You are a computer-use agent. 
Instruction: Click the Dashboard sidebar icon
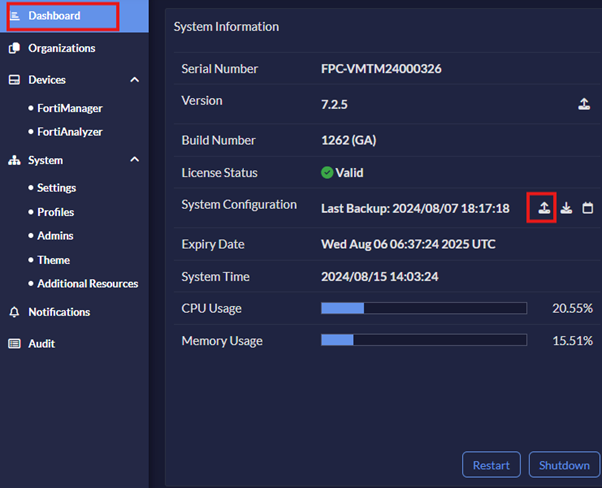point(14,16)
